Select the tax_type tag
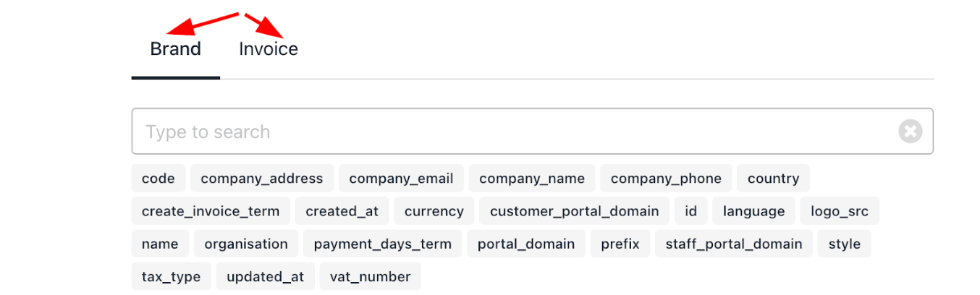 pyautogui.click(x=172, y=276)
